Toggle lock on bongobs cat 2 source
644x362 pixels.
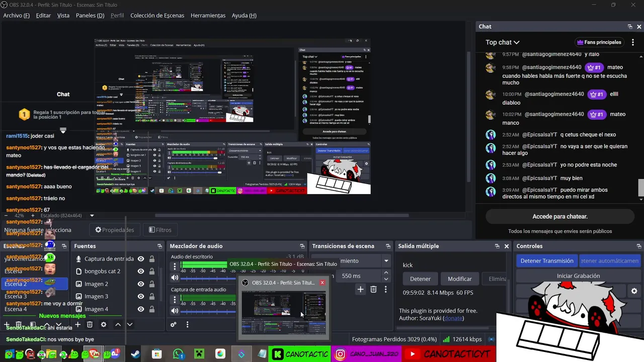151,271
